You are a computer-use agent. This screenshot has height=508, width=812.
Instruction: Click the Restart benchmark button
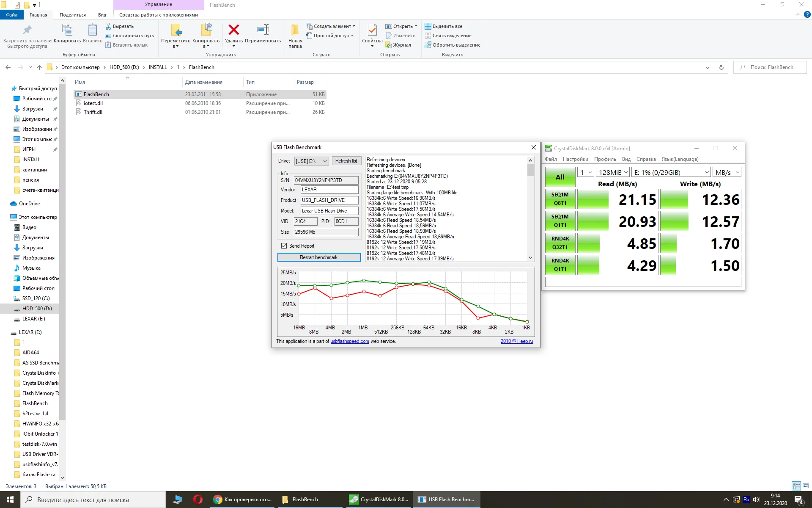click(318, 257)
